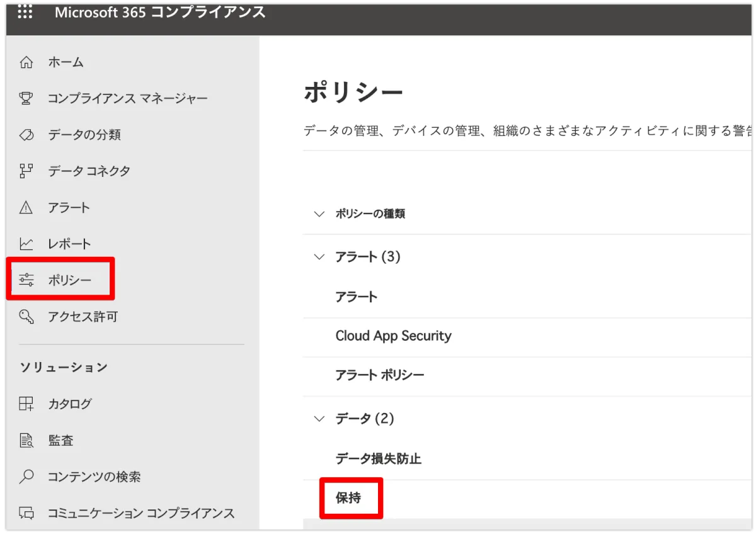Click the ポリシー page heading
This screenshot has width=756, height=534.
pyautogui.click(x=353, y=93)
